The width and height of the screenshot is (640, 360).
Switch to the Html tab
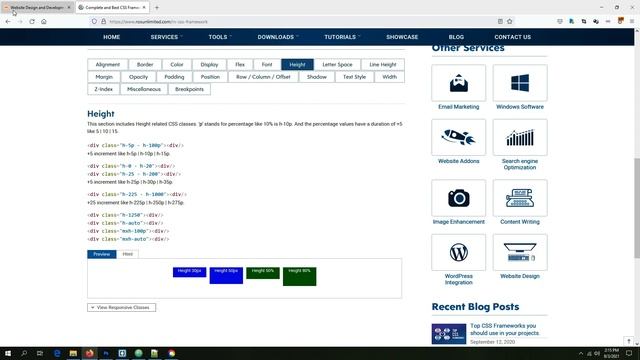128,254
